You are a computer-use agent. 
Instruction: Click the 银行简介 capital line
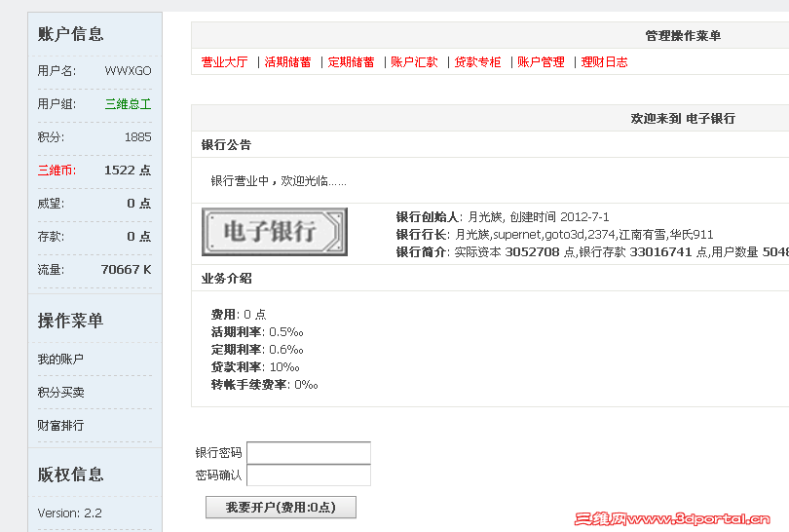[592, 251]
